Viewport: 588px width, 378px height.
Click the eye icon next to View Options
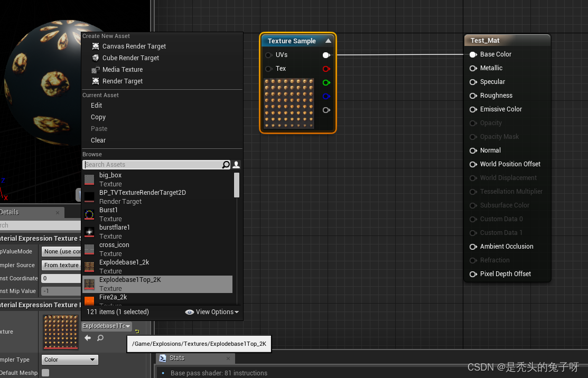pos(190,312)
